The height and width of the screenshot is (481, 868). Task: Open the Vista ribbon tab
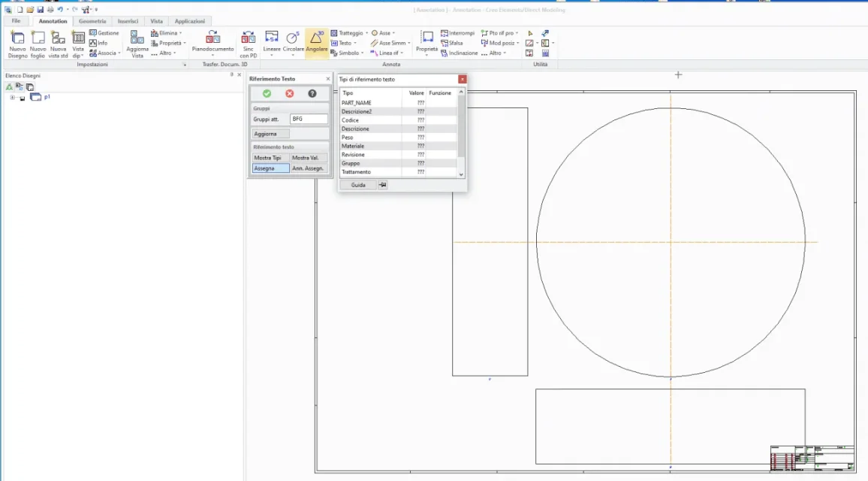(157, 21)
